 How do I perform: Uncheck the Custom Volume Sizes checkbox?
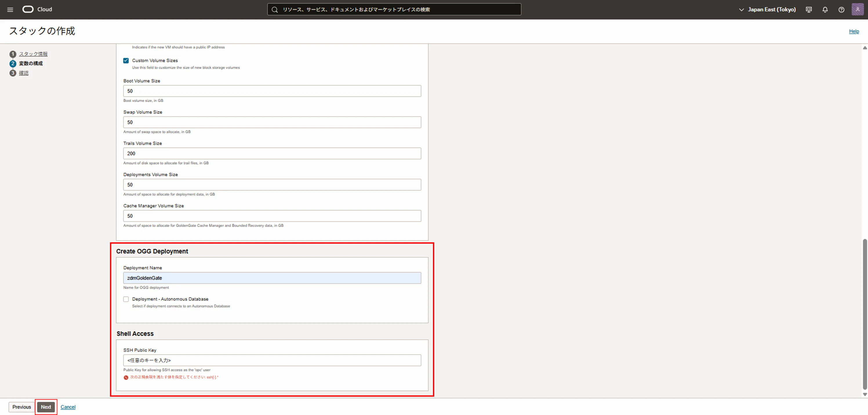click(x=126, y=61)
